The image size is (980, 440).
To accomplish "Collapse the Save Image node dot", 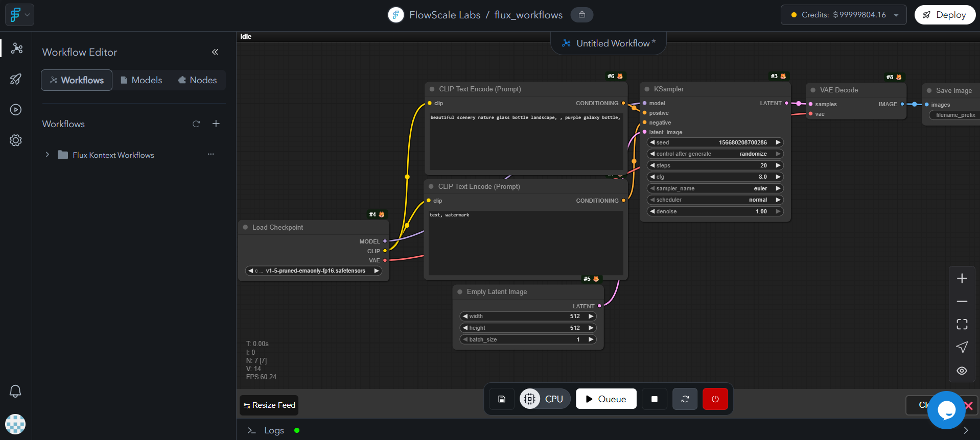I will [x=929, y=90].
